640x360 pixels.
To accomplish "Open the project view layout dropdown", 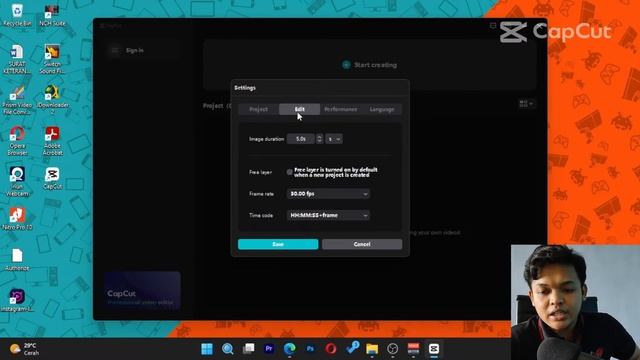I will click(x=526, y=104).
